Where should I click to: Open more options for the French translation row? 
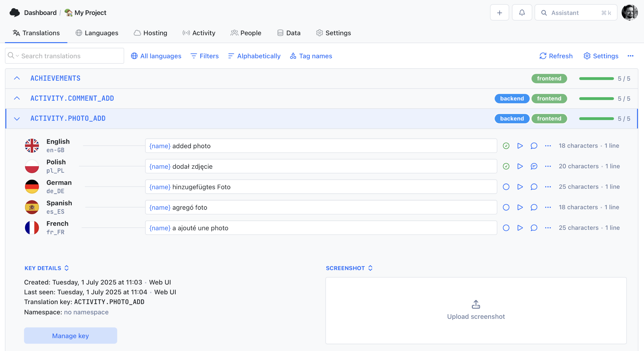point(548,228)
